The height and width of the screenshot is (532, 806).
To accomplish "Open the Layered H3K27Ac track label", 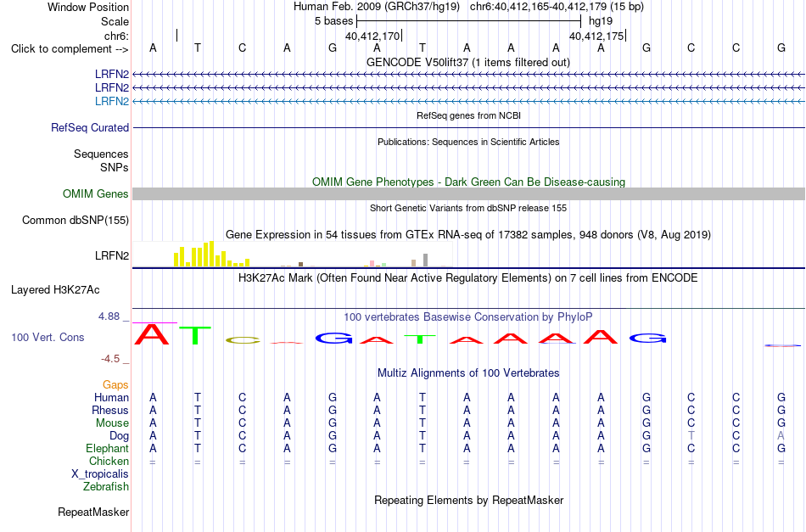I will pos(55,289).
